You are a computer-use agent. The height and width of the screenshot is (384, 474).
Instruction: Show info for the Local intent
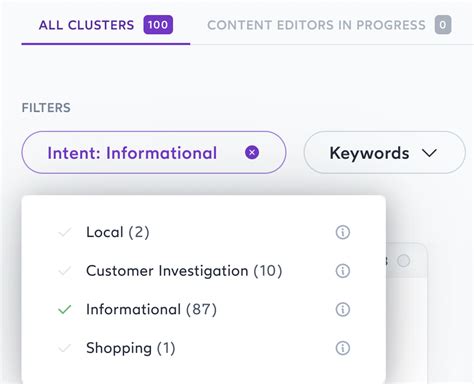click(343, 232)
